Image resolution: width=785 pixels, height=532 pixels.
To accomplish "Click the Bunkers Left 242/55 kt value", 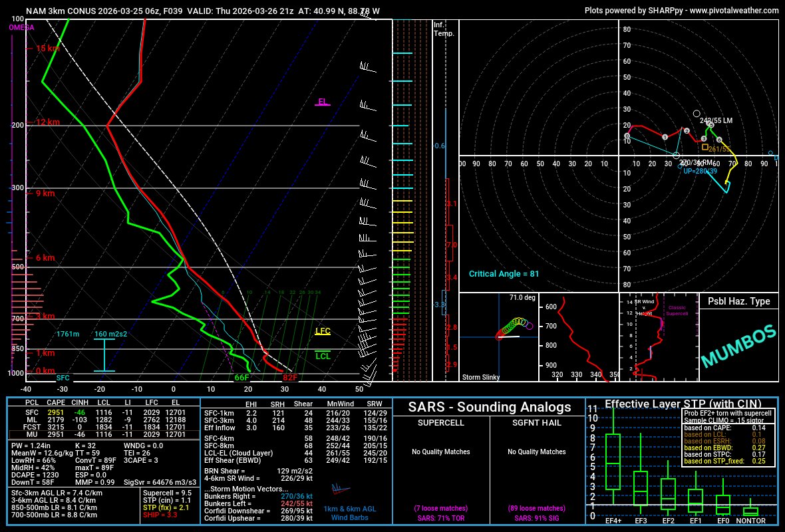I will click(x=297, y=503).
